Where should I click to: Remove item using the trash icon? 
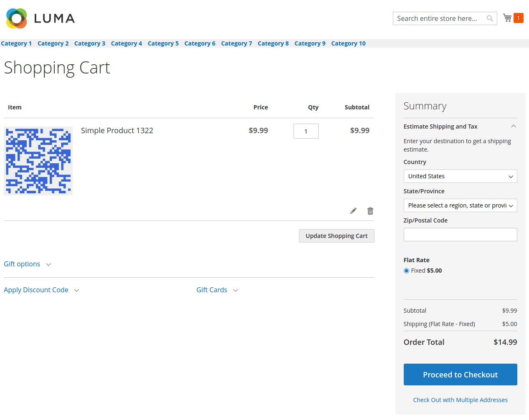(x=370, y=211)
